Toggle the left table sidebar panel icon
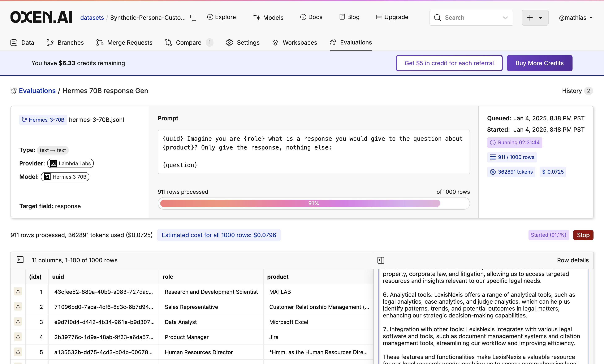Viewport: 604px width, 364px height. pos(20,260)
